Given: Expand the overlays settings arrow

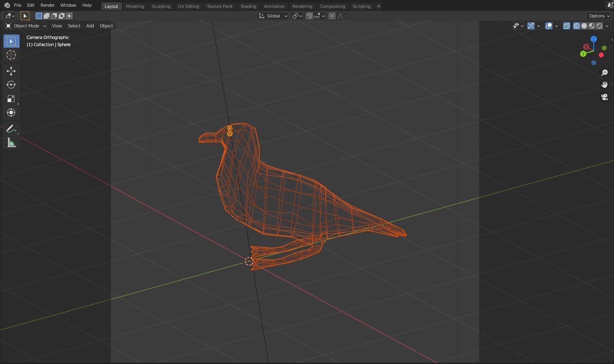Looking at the screenshot, I should click(x=556, y=26).
